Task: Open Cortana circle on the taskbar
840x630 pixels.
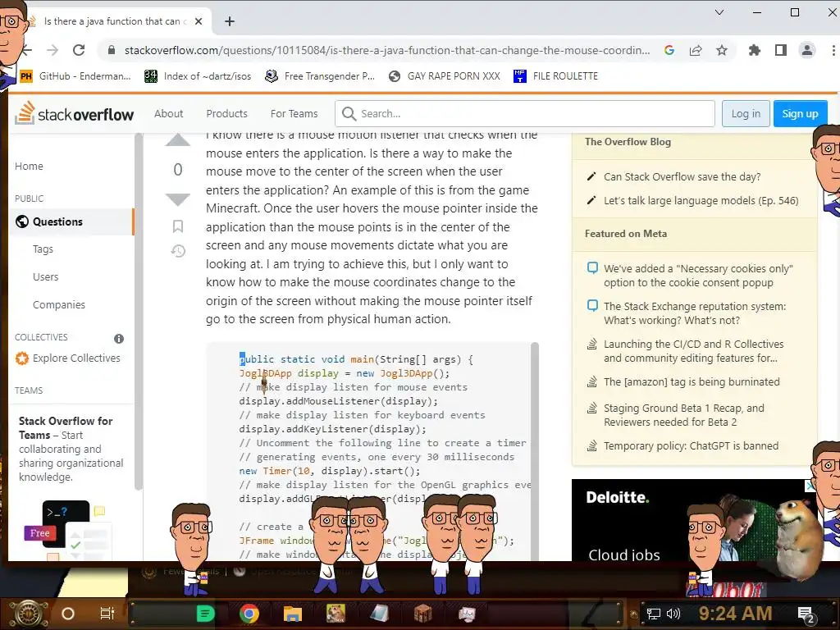Action: click(67, 614)
